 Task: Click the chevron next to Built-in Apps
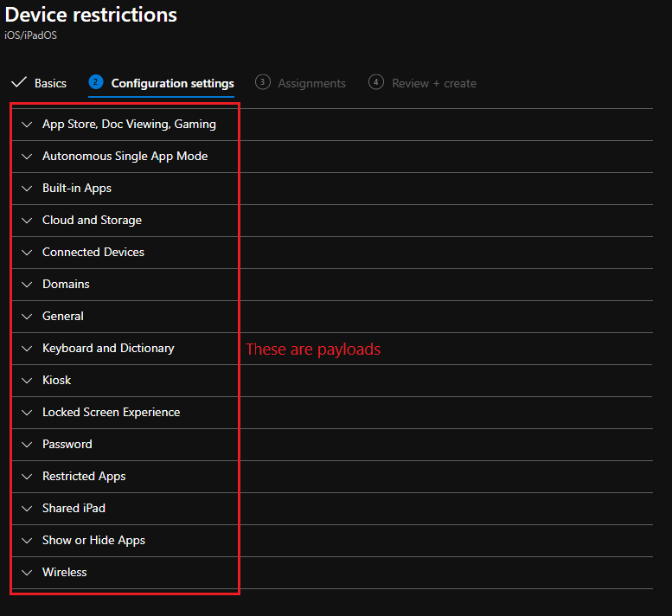tap(27, 189)
